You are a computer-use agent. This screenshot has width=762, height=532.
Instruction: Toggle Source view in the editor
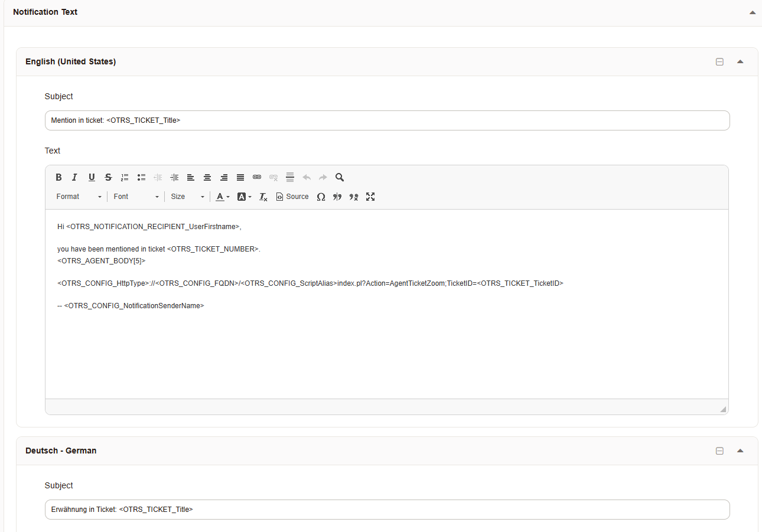click(x=292, y=197)
